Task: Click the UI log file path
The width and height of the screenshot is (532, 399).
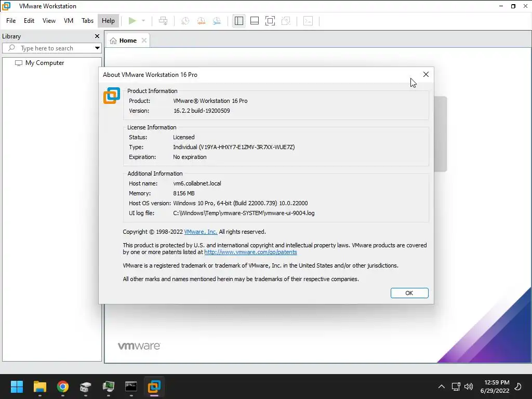Action: pos(244,213)
